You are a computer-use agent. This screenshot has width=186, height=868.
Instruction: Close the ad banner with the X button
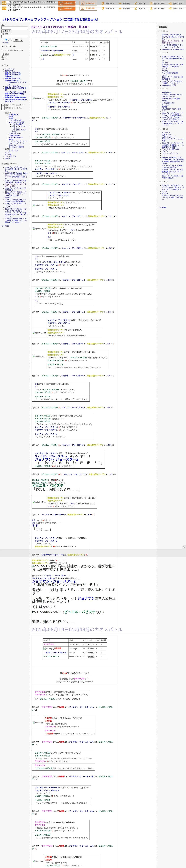(184, 547)
